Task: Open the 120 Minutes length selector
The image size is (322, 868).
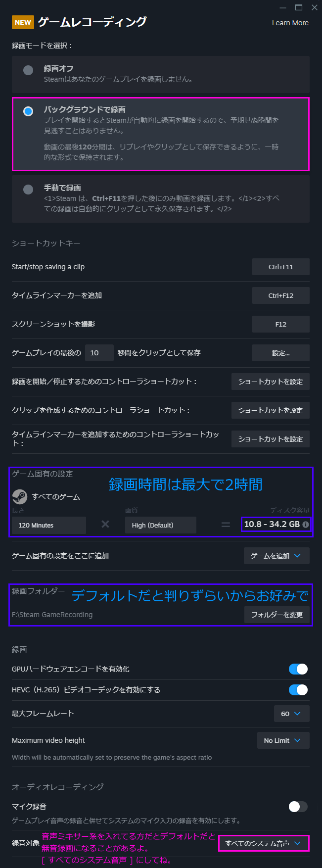Action: point(48,525)
